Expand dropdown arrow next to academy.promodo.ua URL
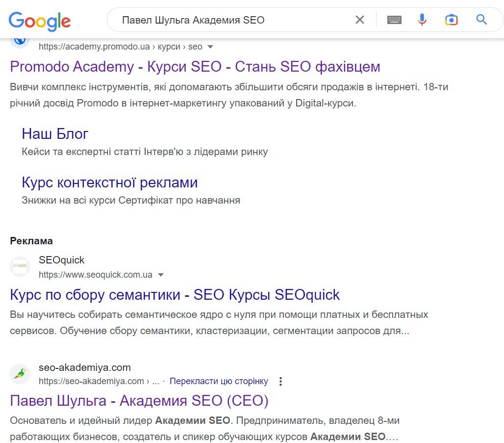The image size is (504, 443). [210, 47]
